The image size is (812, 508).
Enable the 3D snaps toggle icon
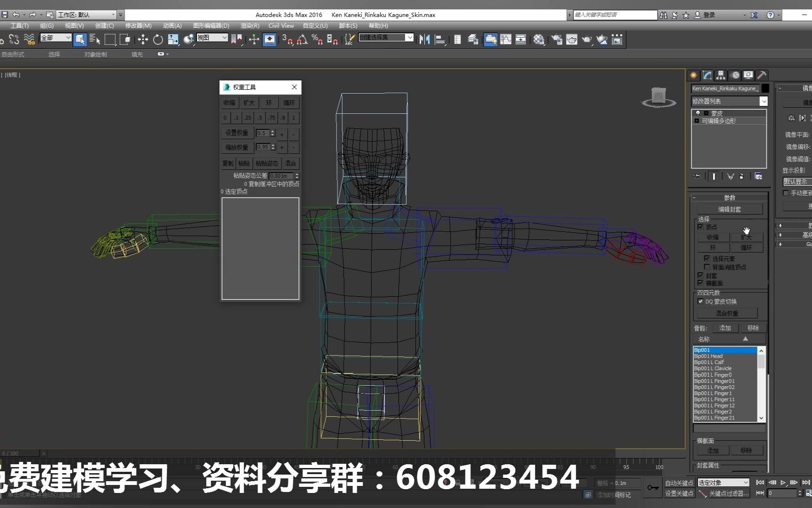tap(288, 40)
